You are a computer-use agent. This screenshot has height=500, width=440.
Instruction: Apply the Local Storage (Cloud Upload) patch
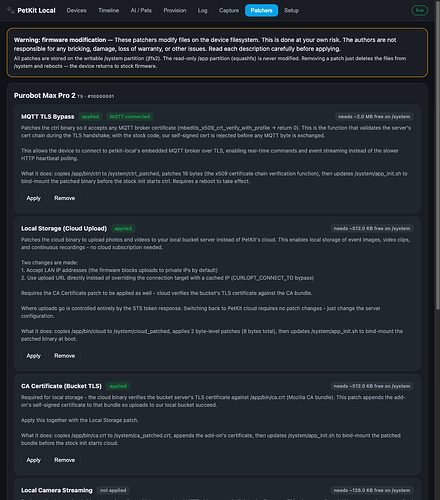tap(33, 356)
